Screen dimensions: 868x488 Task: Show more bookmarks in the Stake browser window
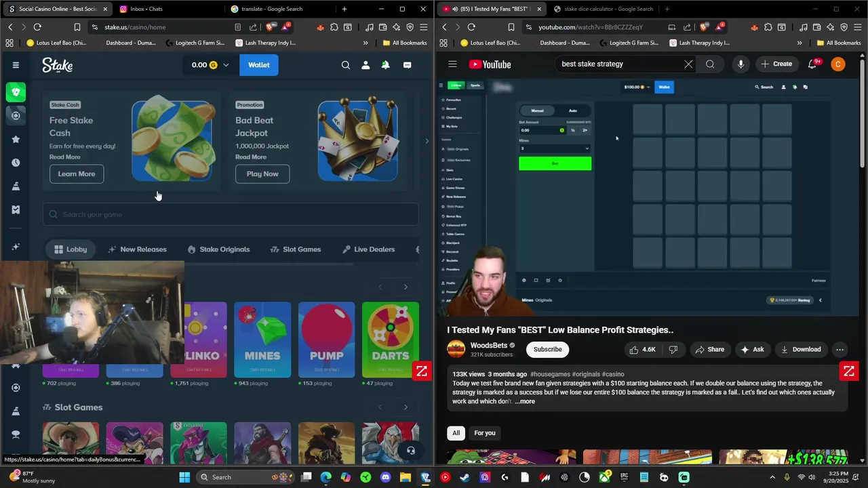pyautogui.click(x=366, y=43)
